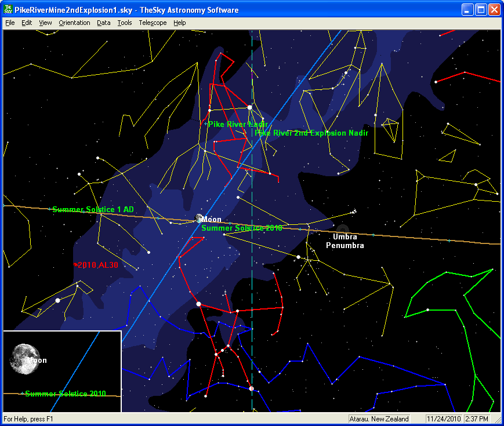Click TheSky application icon in title bar
This screenshot has width=504, height=426.
click(9, 10)
